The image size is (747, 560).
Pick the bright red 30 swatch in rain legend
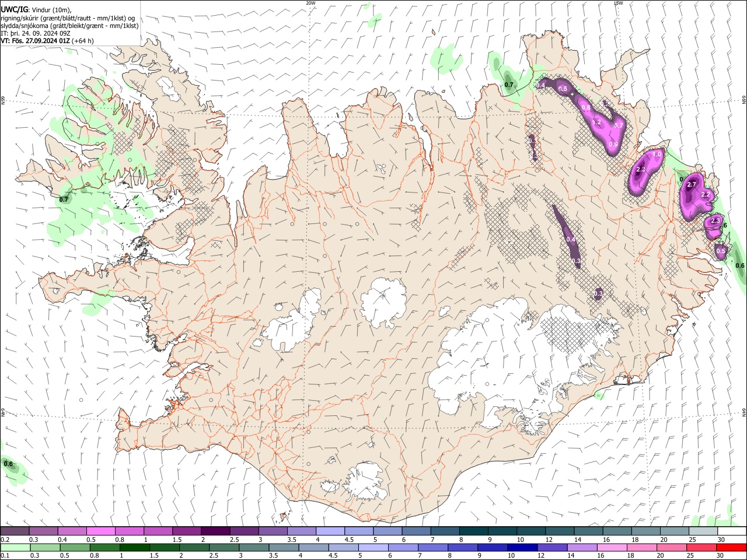pos(731,547)
